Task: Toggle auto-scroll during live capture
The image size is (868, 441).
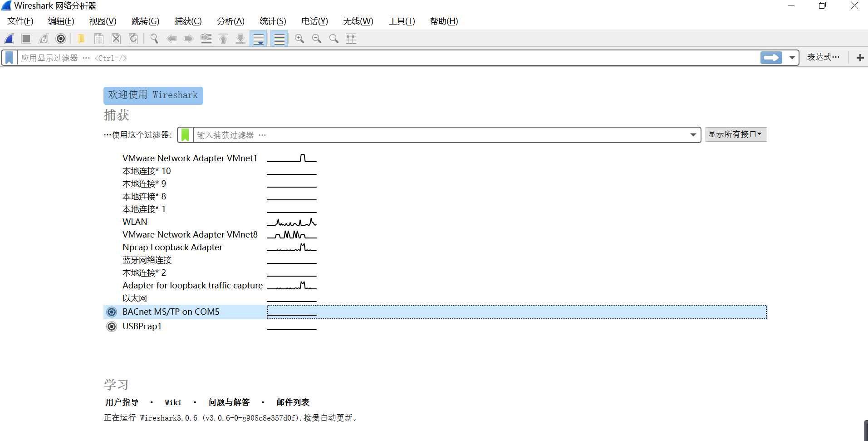Action: 259,39
